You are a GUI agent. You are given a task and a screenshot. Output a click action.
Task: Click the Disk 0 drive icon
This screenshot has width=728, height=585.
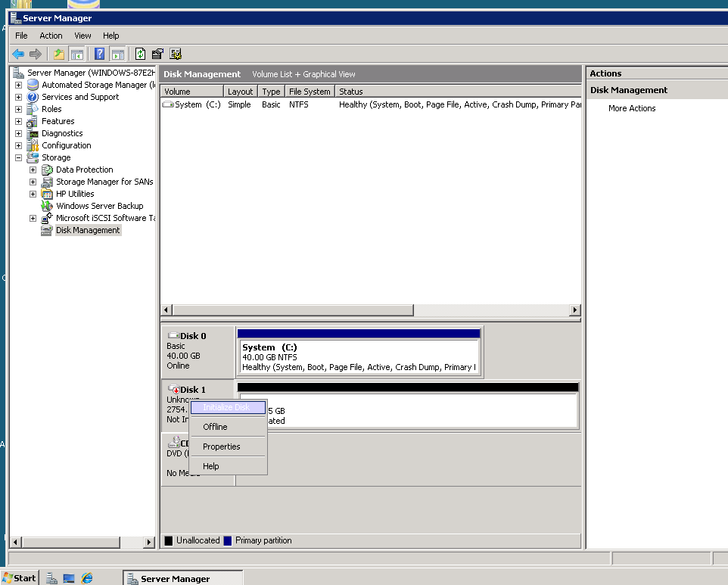pyautogui.click(x=173, y=335)
